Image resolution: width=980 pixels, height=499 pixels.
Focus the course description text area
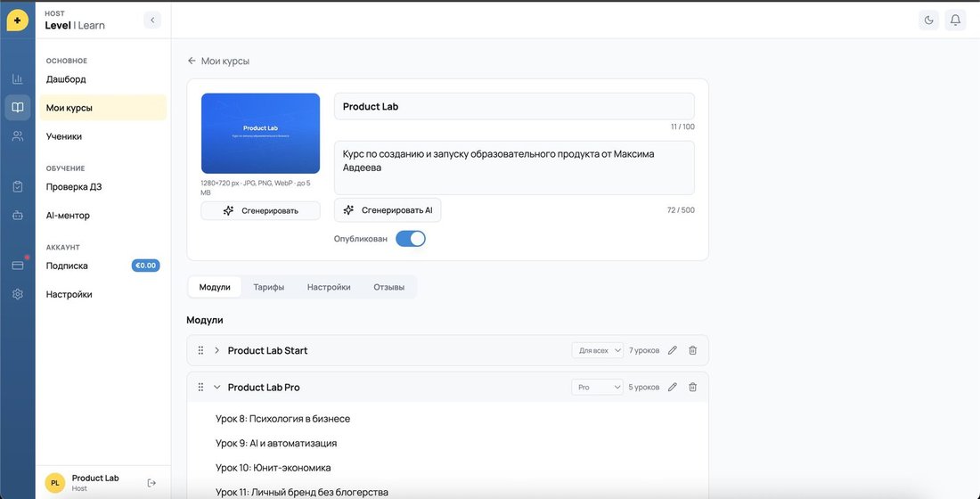coord(514,168)
